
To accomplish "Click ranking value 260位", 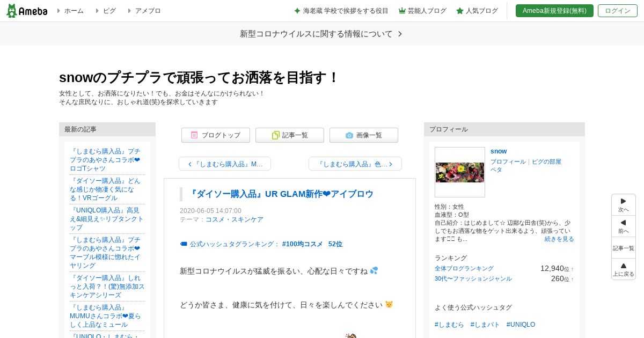I will click(560, 278).
